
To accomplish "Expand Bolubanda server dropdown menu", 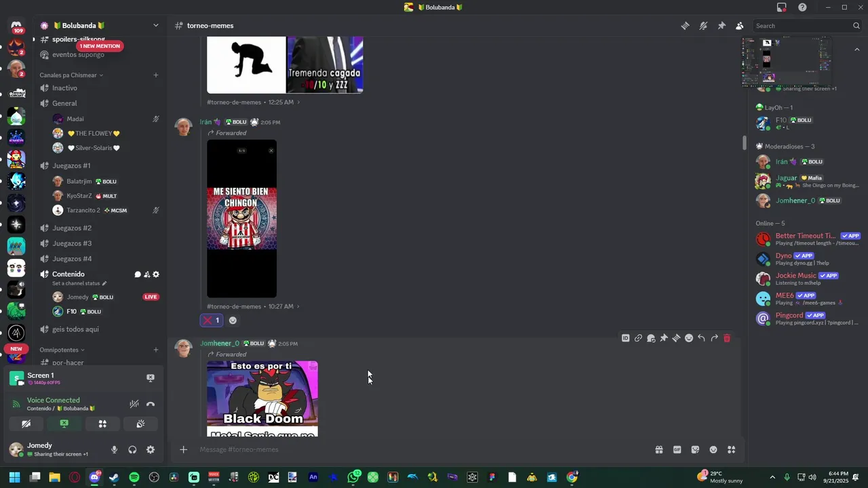I will pyautogui.click(x=155, y=26).
